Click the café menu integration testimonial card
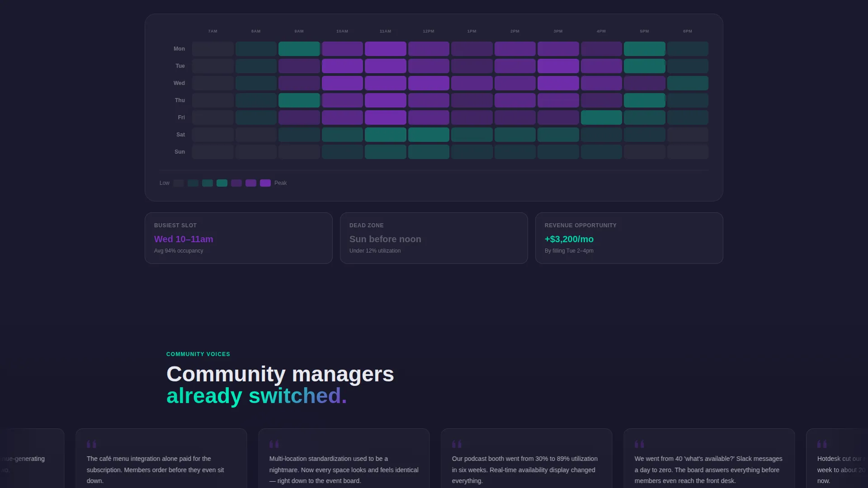This screenshot has height=488, width=868. pos(161,458)
